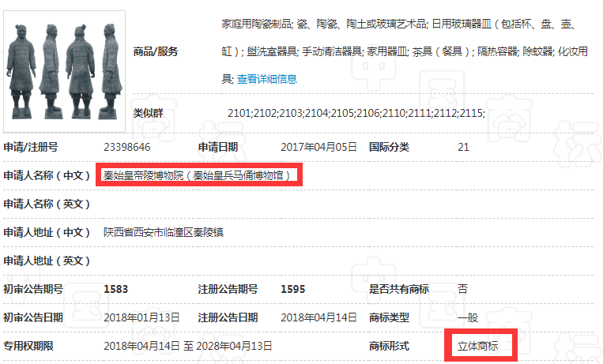Select registration number 23398646
Image resolution: width=603 pixels, height=364 pixels.
coord(127,147)
